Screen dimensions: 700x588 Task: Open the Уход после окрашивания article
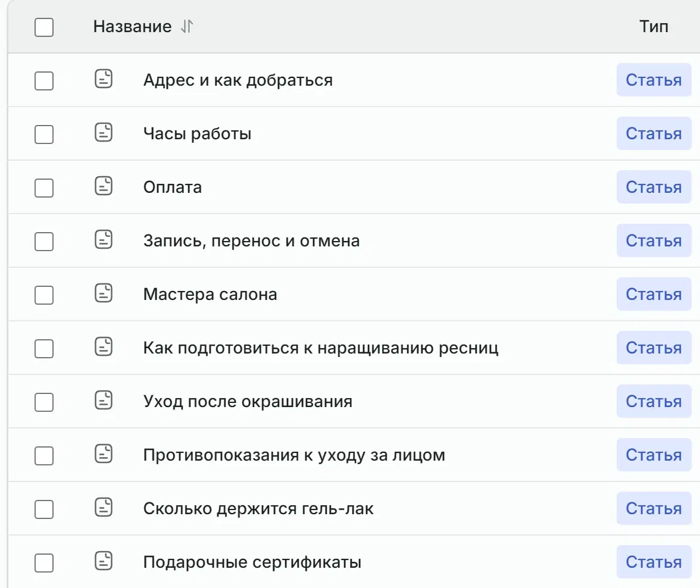tap(248, 402)
